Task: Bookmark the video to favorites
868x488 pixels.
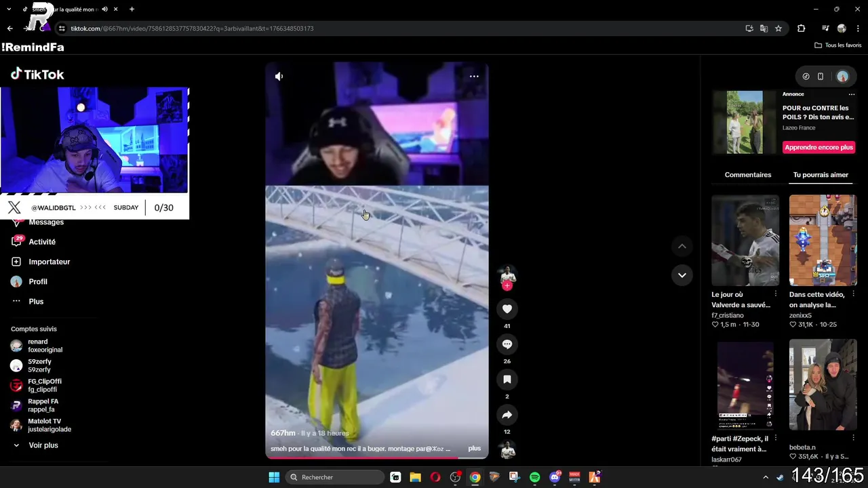Action: [507, 380]
